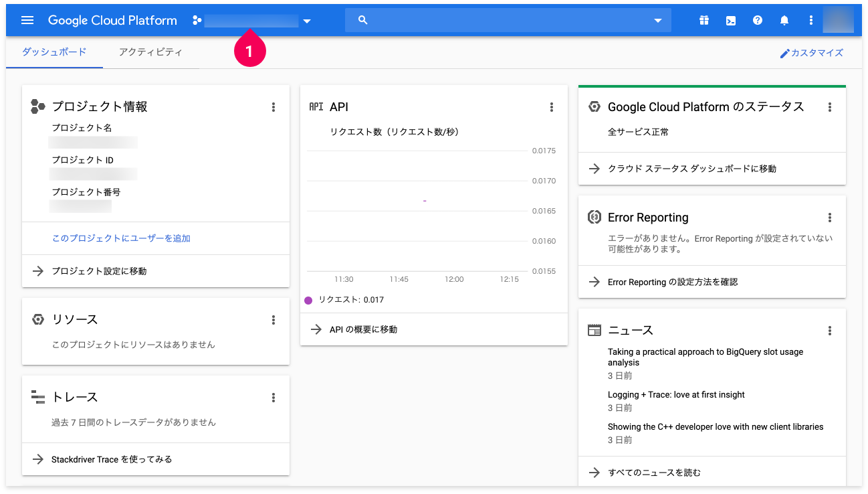Open API card options menu
The height and width of the screenshot is (494, 868).
point(552,107)
